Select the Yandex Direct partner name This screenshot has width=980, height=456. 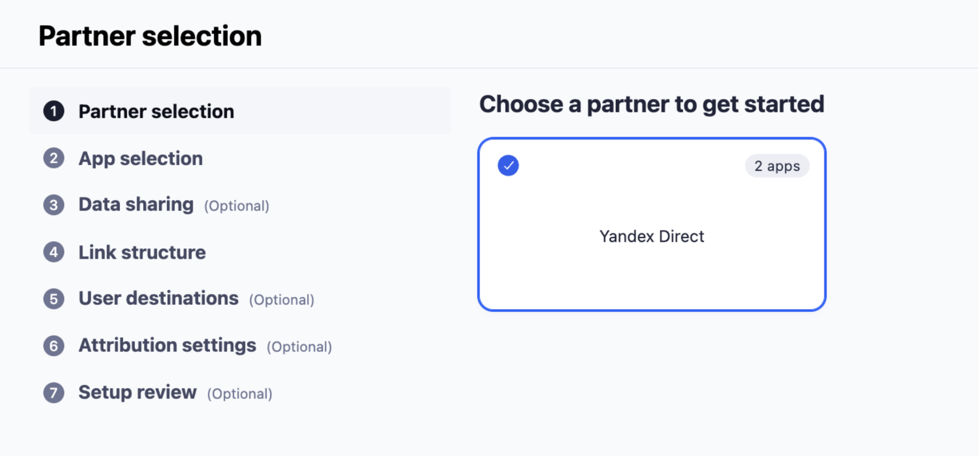(651, 236)
